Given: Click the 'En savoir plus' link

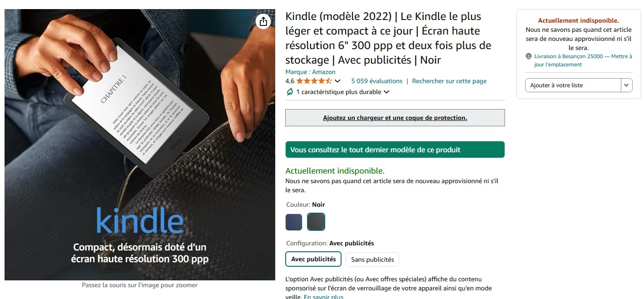Looking at the screenshot, I should click(x=323, y=297).
